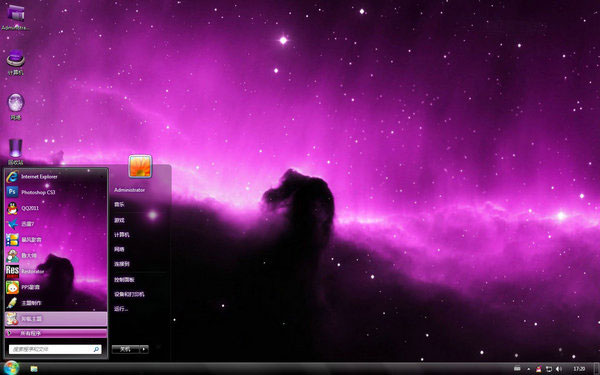Open the 主题制作 pencil entry

click(x=56, y=303)
